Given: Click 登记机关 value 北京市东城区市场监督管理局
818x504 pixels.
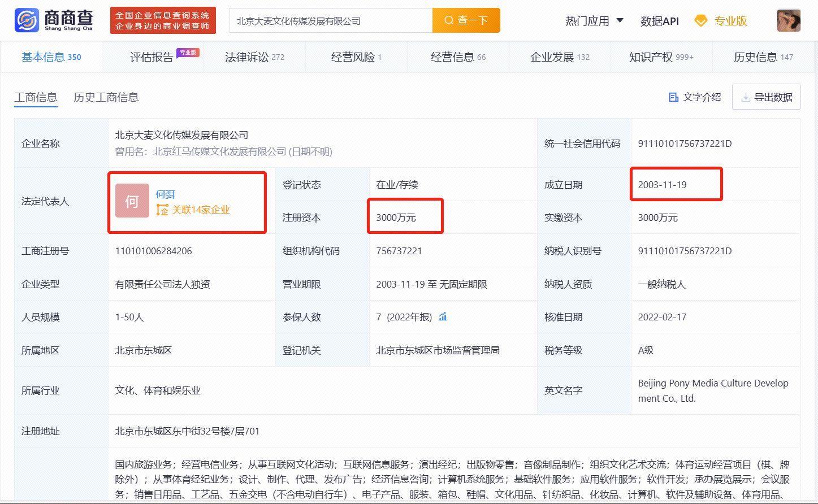Looking at the screenshot, I should [438, 350].
